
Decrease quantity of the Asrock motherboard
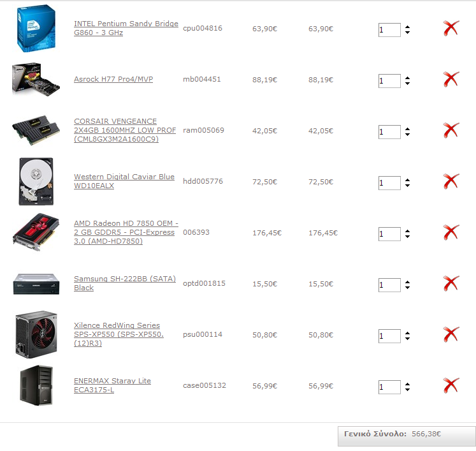(407, 83)
